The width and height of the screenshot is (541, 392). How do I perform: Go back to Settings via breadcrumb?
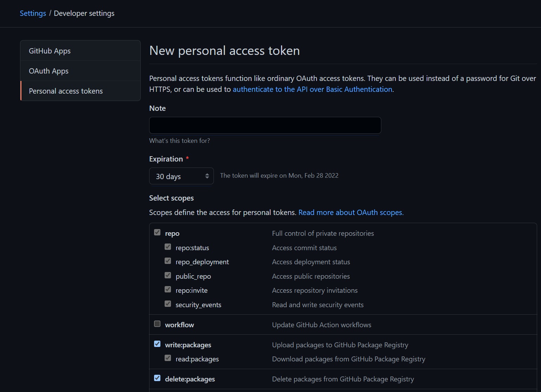33,13
